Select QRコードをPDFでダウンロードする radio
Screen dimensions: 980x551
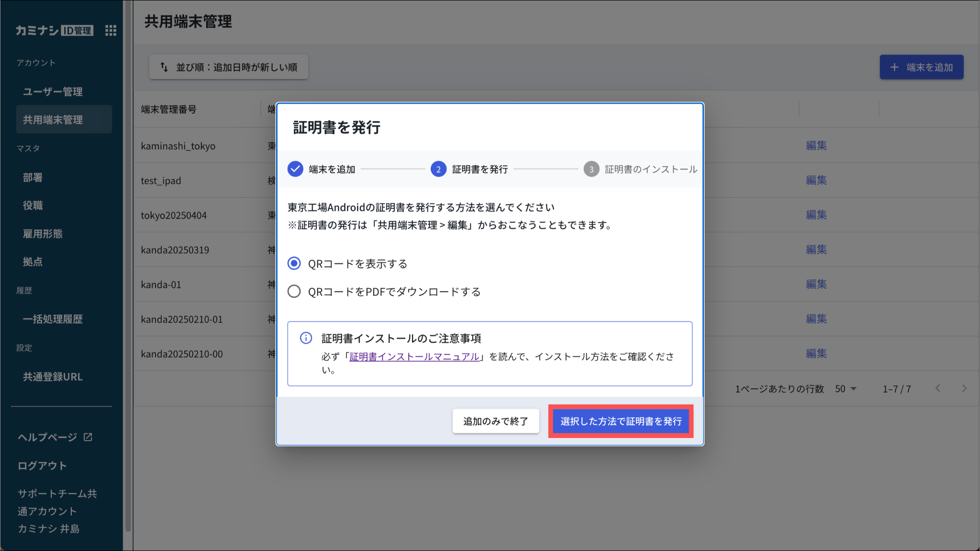tap(294, 291)
